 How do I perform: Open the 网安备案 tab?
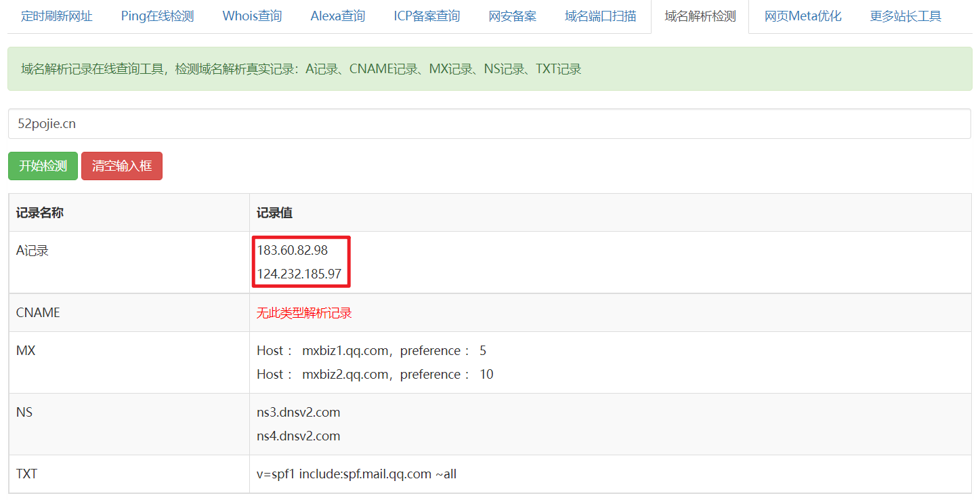(513, 16)
